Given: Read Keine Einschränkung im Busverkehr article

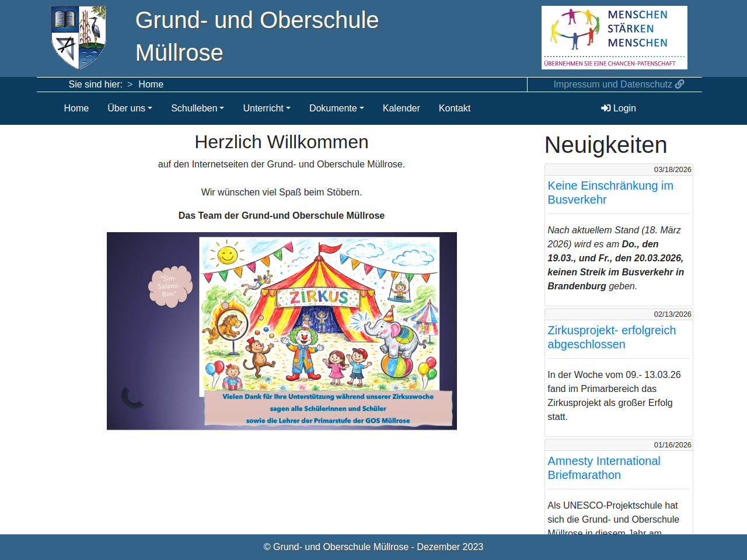Looking at the screenshot, I should (x=610, y=192).
